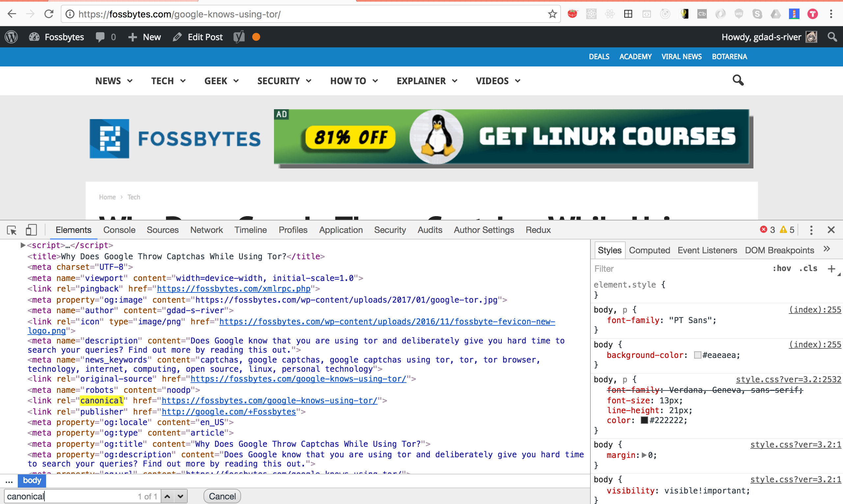The image size is (843, 504).
Task: Click the site search magnifier icon
Action: 738,80
